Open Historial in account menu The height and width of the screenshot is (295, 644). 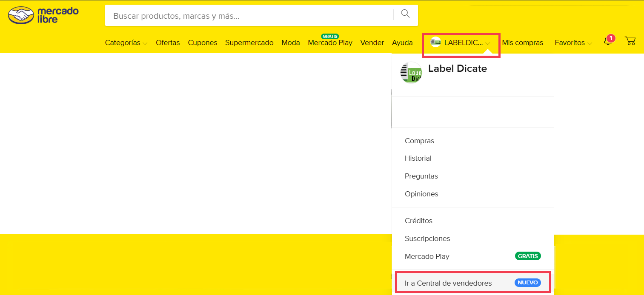pos(418,158)
